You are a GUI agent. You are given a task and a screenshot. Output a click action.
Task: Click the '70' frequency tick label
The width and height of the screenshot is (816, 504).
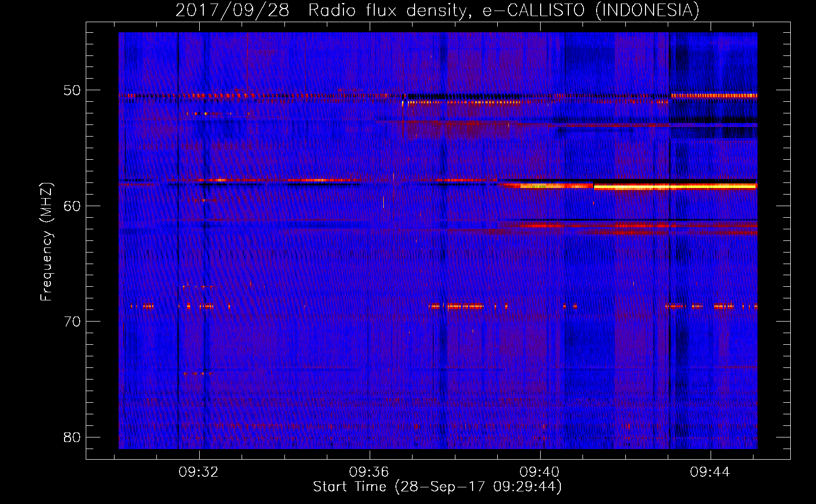[x=72, y=321]
